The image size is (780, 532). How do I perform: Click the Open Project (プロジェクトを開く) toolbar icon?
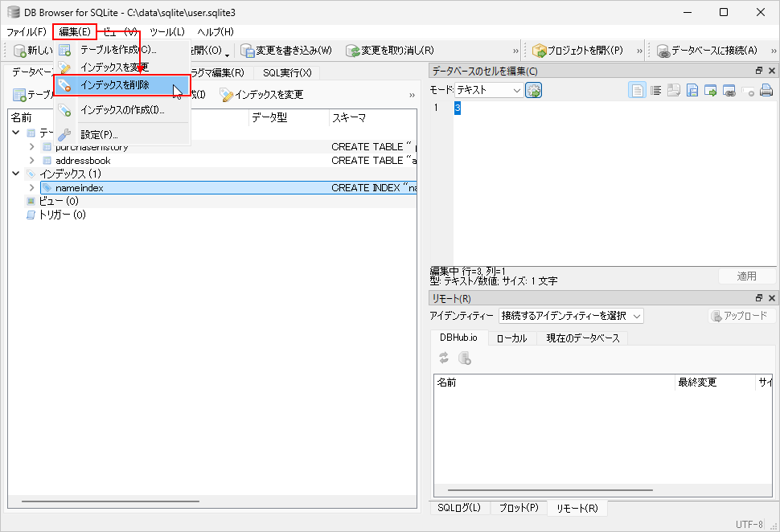click(x=540, y=51)
